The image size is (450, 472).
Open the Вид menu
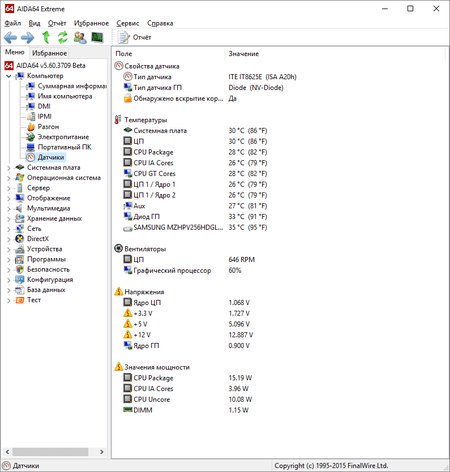click(x=34, y=23)
